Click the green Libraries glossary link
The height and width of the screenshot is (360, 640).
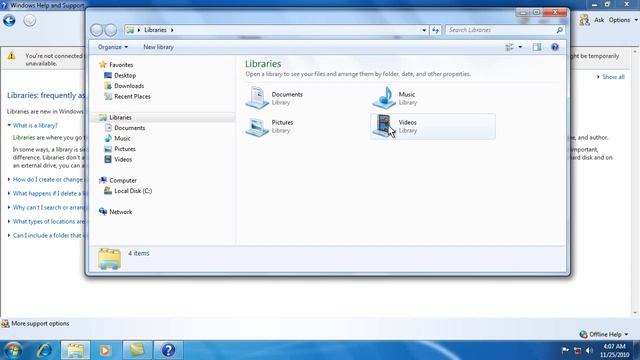pos(24,138)
